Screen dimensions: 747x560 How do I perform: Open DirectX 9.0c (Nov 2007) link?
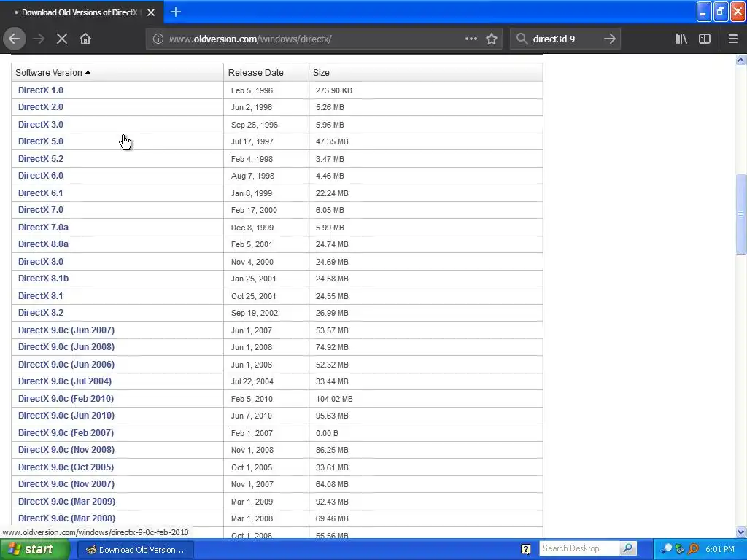tap(66, 484)
